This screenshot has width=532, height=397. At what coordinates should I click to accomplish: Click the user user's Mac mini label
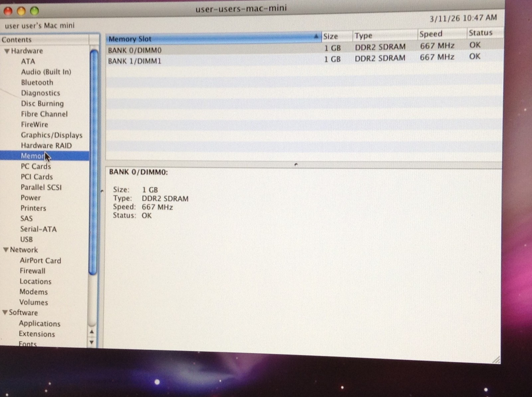point(40,26)
